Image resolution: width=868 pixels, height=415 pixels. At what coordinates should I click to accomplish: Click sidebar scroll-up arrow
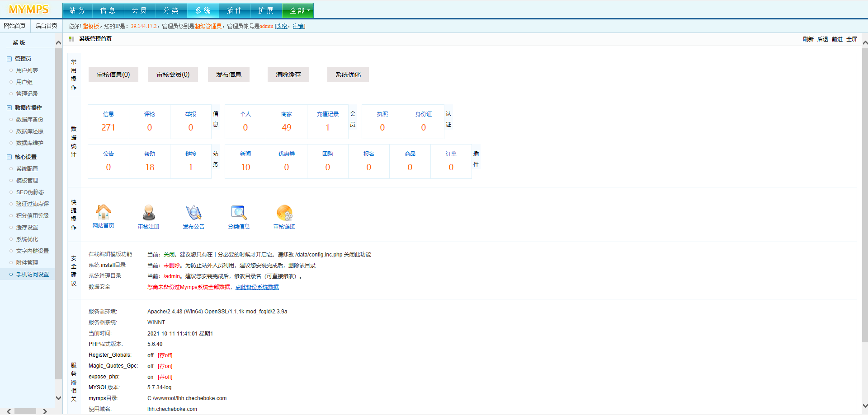click(58, 43)
